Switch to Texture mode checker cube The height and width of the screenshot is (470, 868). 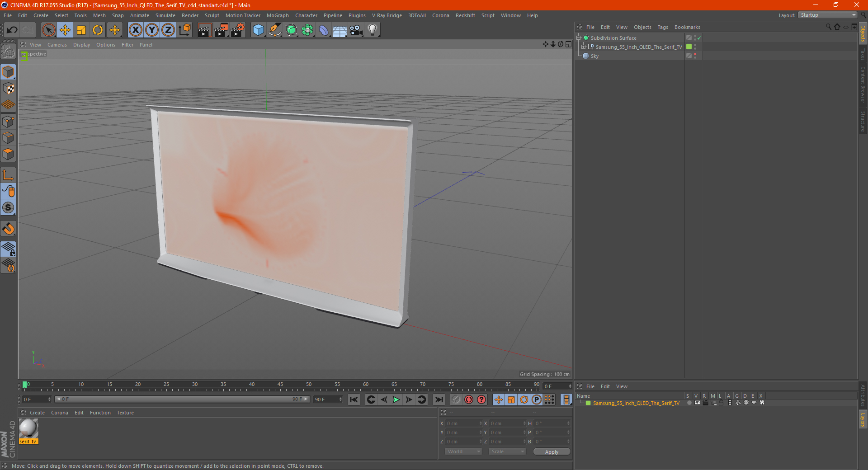click(x=8, y=89)
